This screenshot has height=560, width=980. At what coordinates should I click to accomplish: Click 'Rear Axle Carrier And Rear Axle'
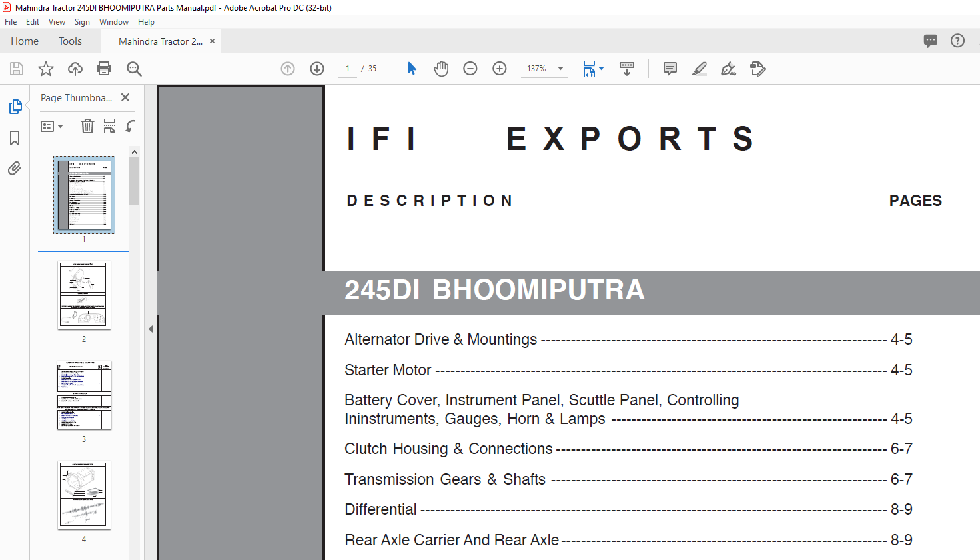tap(452, 540)
